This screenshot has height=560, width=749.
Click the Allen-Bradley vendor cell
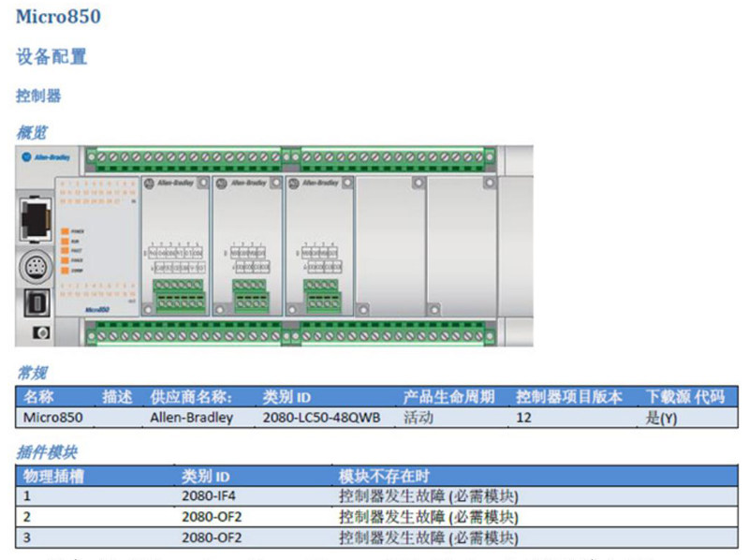(192, 417)
